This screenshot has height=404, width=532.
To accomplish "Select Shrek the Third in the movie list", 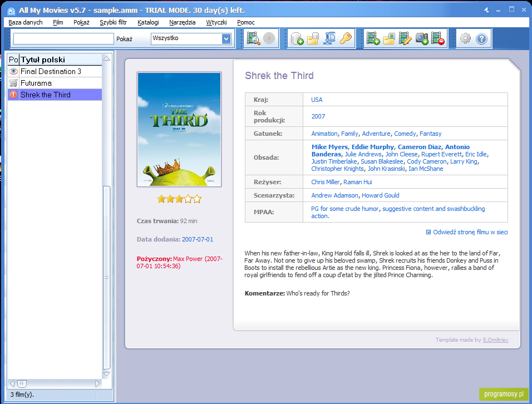I will pyautogui.click(x=55, y=95).
